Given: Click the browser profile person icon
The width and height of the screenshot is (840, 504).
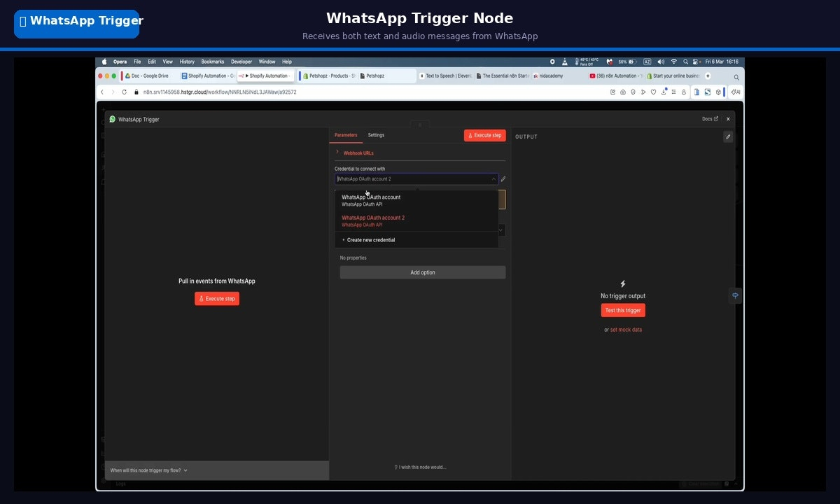Looking at the screenshot, I should pyautogui.click(x=684, y=92).
